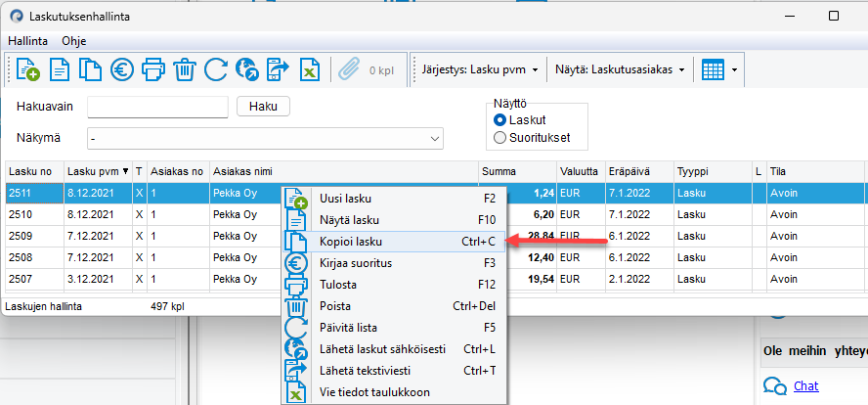Click due date 2.1.2022 cell
The height and width of the screenshot is (405, 868).
click(640, 279)
